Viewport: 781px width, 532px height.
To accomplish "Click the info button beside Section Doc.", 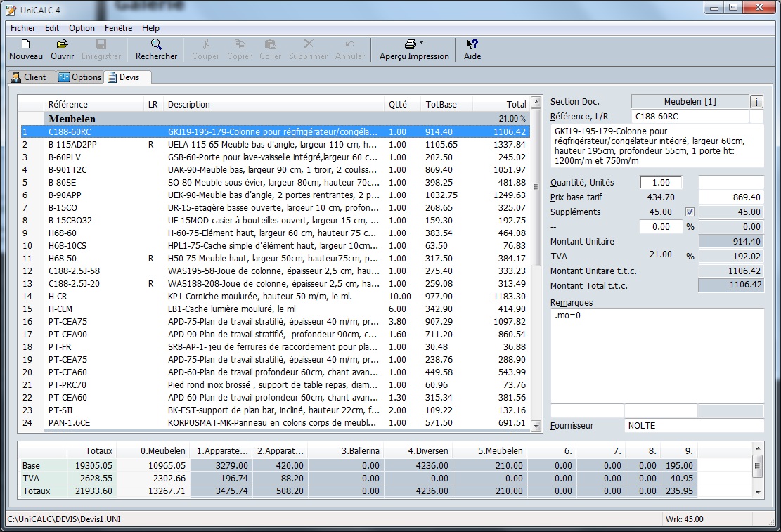I will tap(756, 102).
